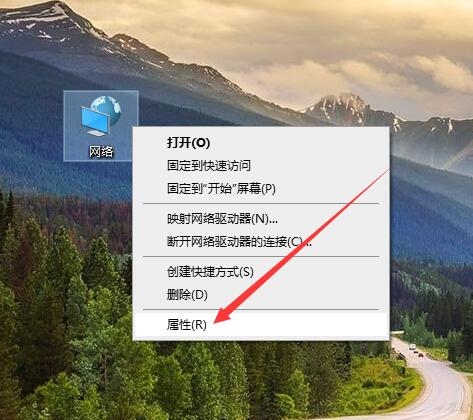Choose 打开(O) from the context menu
Image resolution: width=473 pixels, height=420 pixels.
click(188, 142)
